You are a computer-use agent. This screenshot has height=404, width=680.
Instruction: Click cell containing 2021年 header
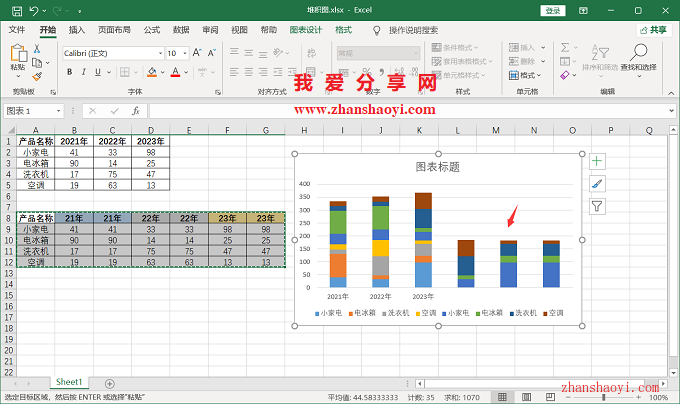pos(74,141)
